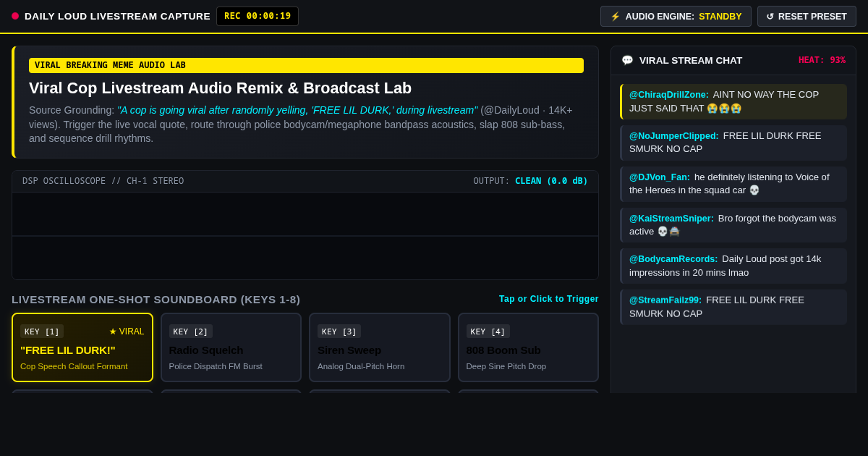Click the KEY [1] label
The height and width of the screenshot is (456, 868).
coord(42,332)
